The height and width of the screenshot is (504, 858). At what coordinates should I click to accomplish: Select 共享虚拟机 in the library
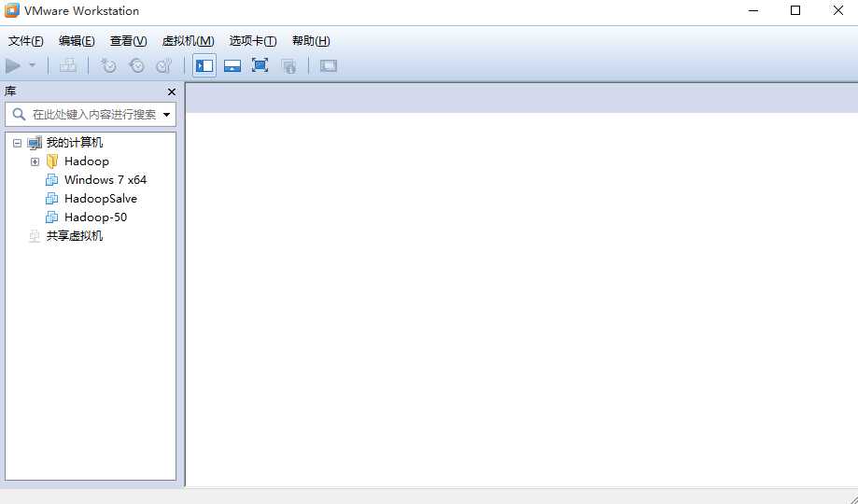click(x=75, y=236)
